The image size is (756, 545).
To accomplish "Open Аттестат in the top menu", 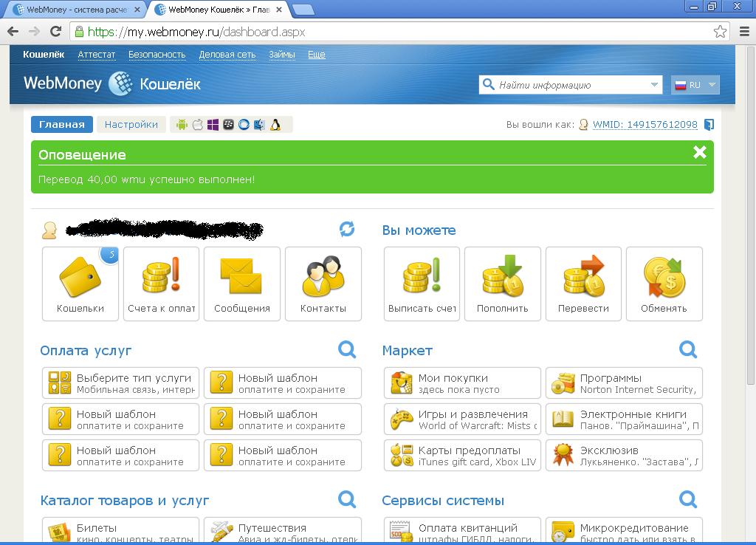I will tap(97, 55).
